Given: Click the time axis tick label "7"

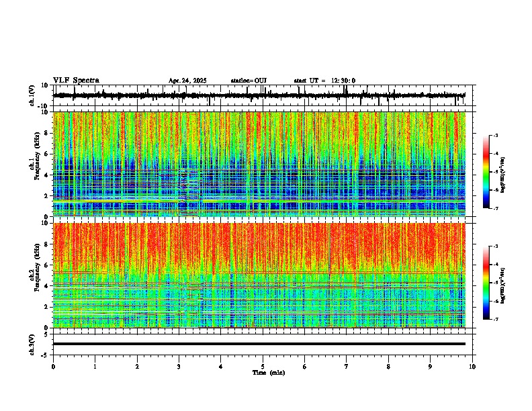Looking at the screenshot, I should pos(347,367).
